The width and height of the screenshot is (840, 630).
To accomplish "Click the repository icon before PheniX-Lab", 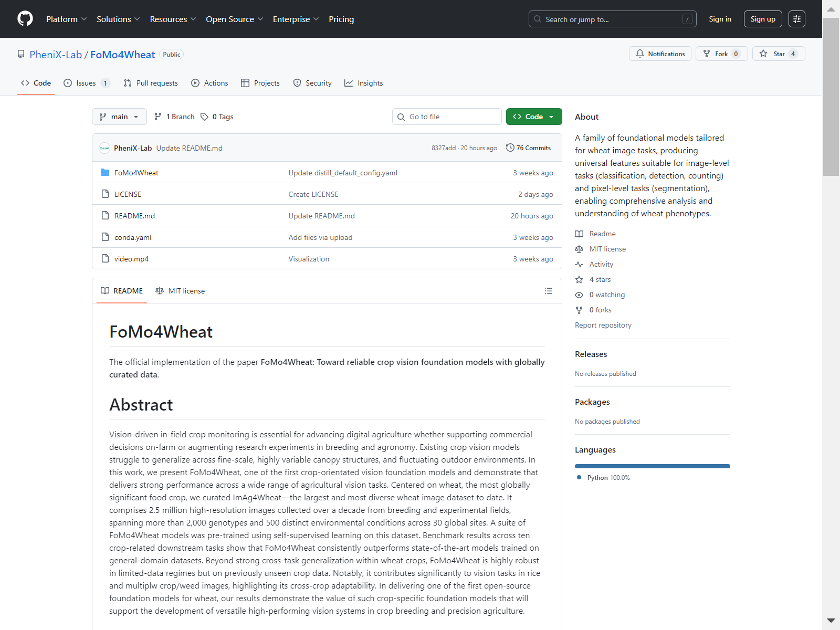I will 21,54.
